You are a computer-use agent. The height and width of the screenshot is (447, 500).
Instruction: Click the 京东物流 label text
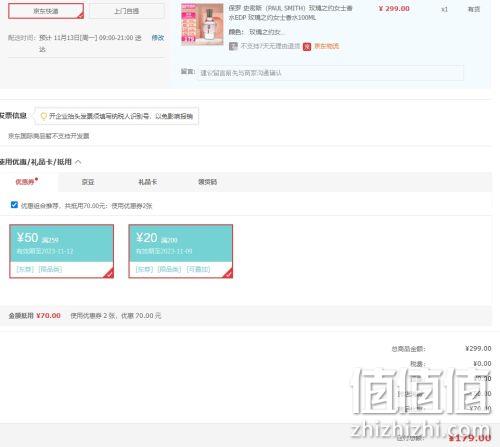coord(327,46)
